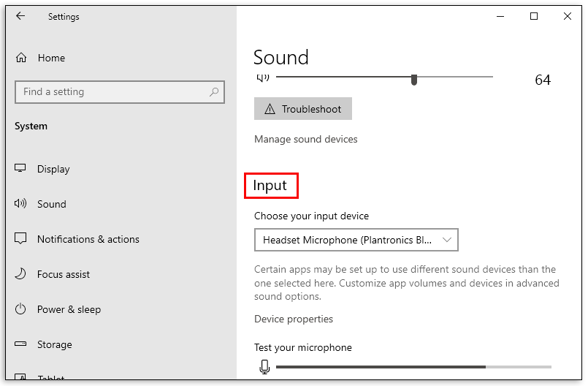
Task: Go to Storage settings page
Action: (55, 344)
